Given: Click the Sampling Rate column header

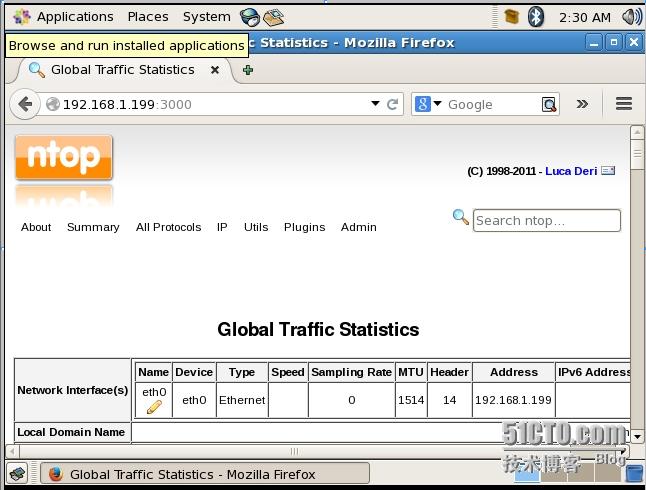Looking at the screenshot, I should [351, 372].
